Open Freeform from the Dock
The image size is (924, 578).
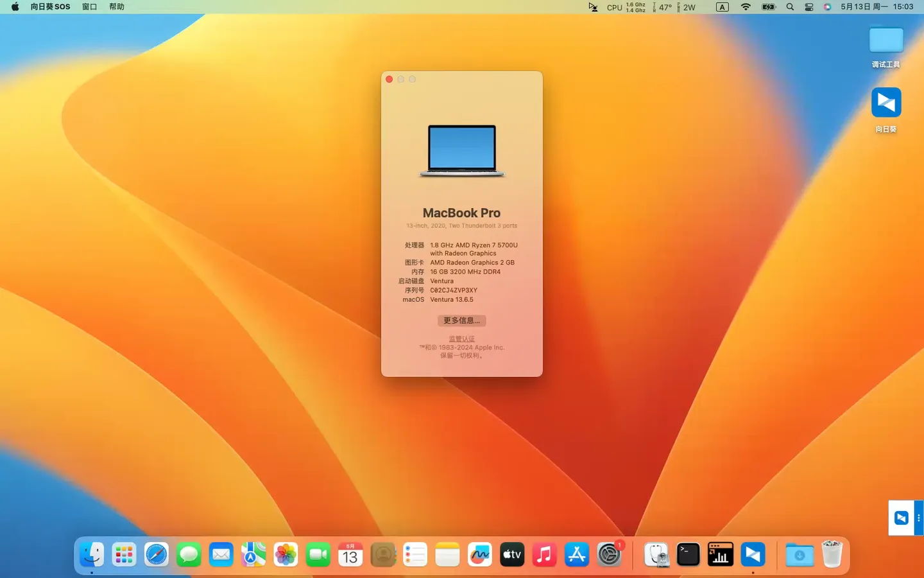pyautogui.click(x=479, y=554)
